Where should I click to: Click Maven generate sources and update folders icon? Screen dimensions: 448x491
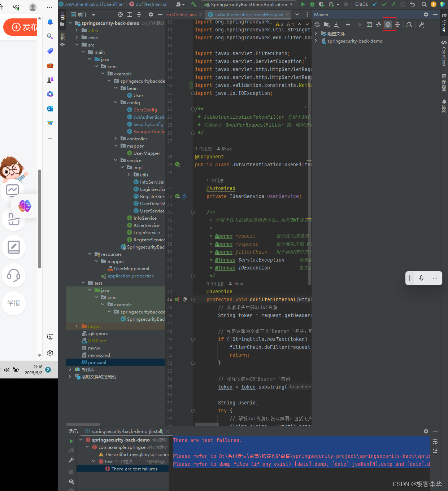click(327, 25)
